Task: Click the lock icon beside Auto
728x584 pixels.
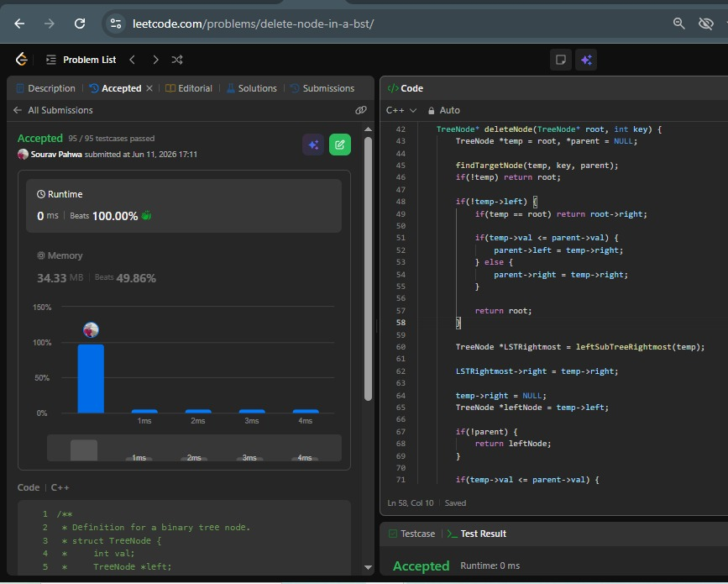Action: tap(432, 111)
